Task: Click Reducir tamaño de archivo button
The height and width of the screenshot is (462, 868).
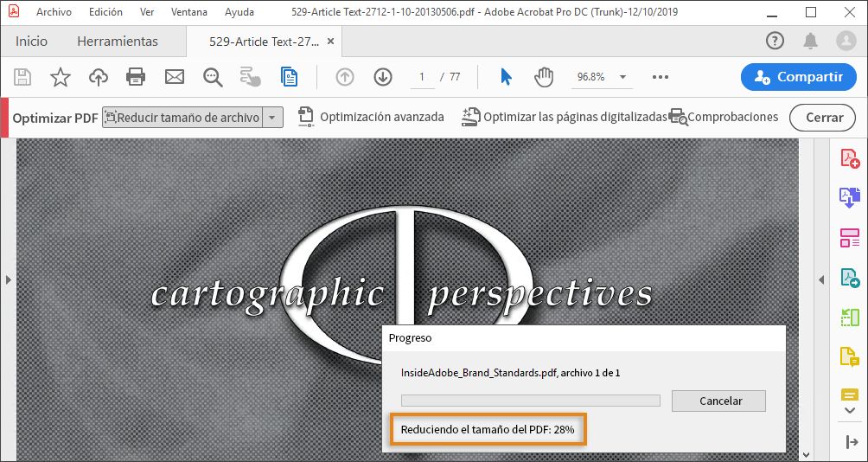Action: click(x=182, y=118)
